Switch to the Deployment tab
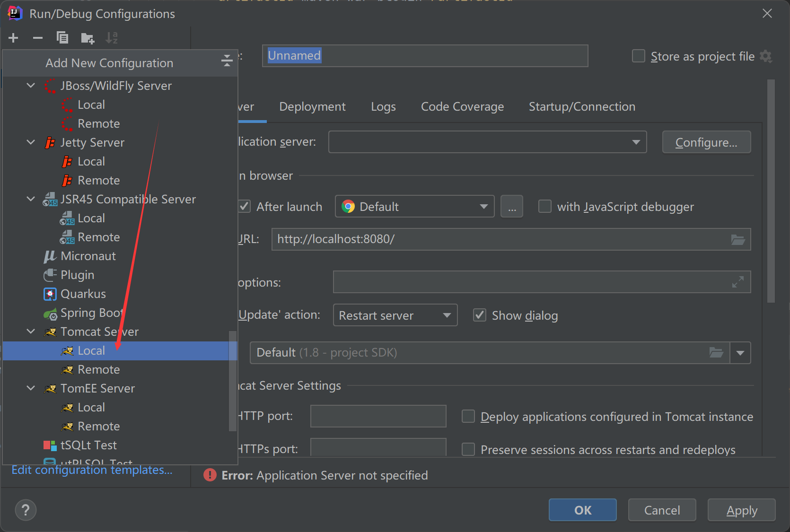Screen dimensions: 790x532 [312, 107]
